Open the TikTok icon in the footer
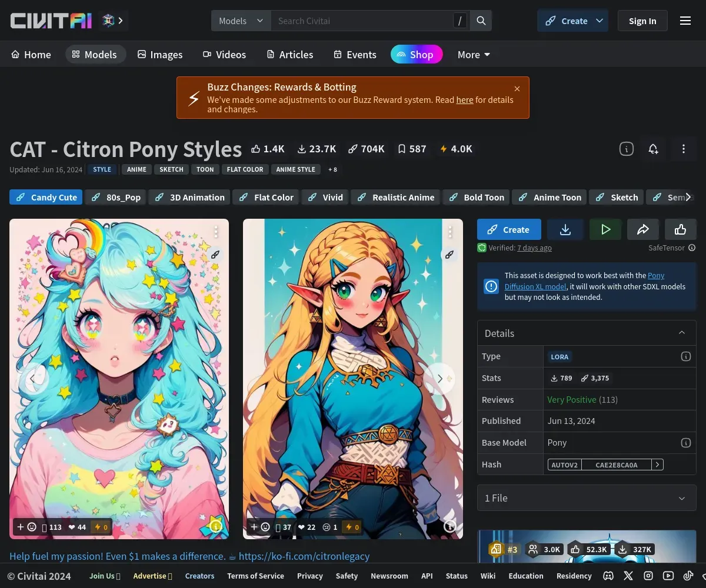Image resolution: width=706 pixels, height=588 pixels. [x=688, y=576]
